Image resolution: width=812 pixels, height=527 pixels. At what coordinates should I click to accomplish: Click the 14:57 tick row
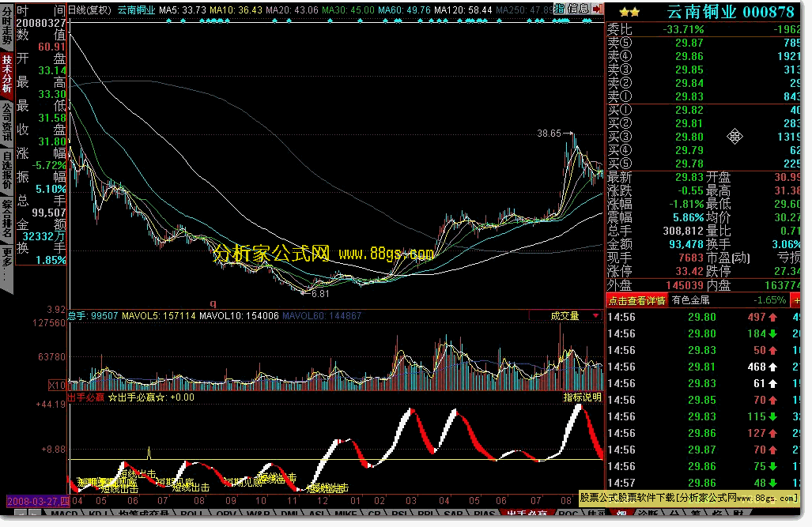point(703,483)
